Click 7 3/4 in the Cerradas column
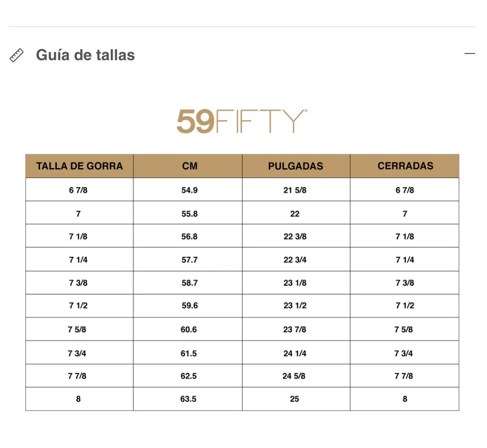 click(x=404, y=353)
